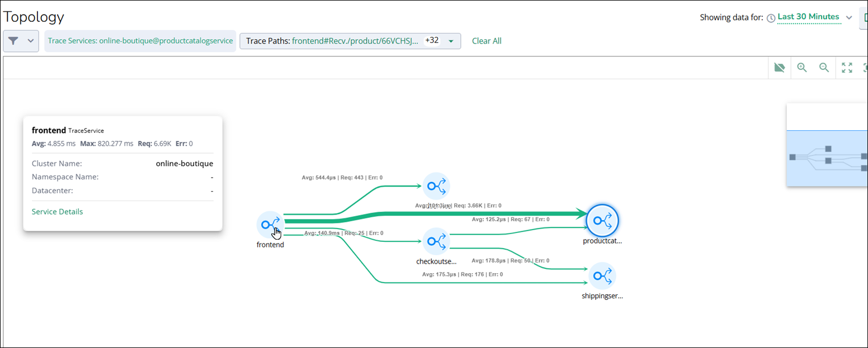Screen dimensions: 868x348
Task: Open Service Details link in tooltip
Action: tap(57, 212)
